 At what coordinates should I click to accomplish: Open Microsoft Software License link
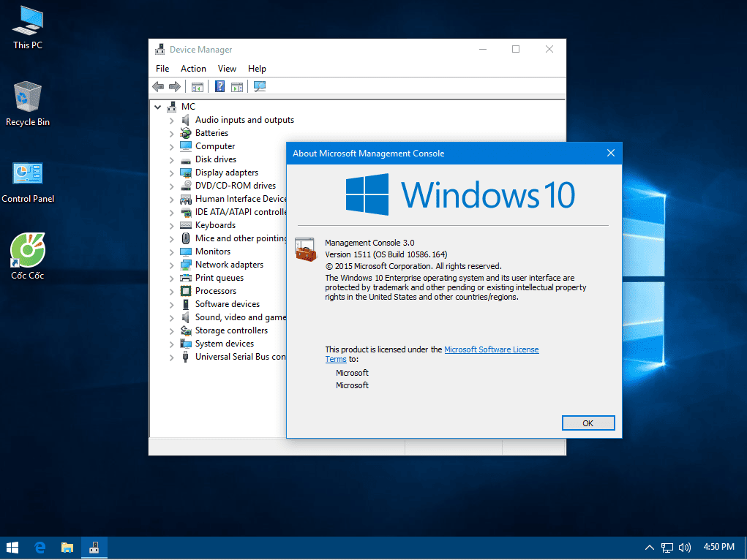[x=491, y=349]
